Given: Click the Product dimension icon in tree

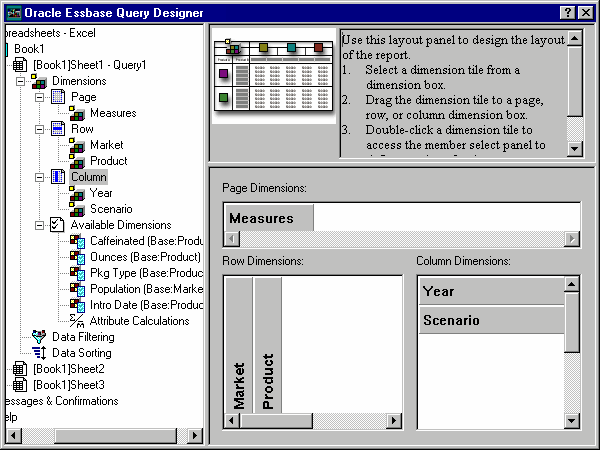Looking at the screenshot, I should 77,161.
